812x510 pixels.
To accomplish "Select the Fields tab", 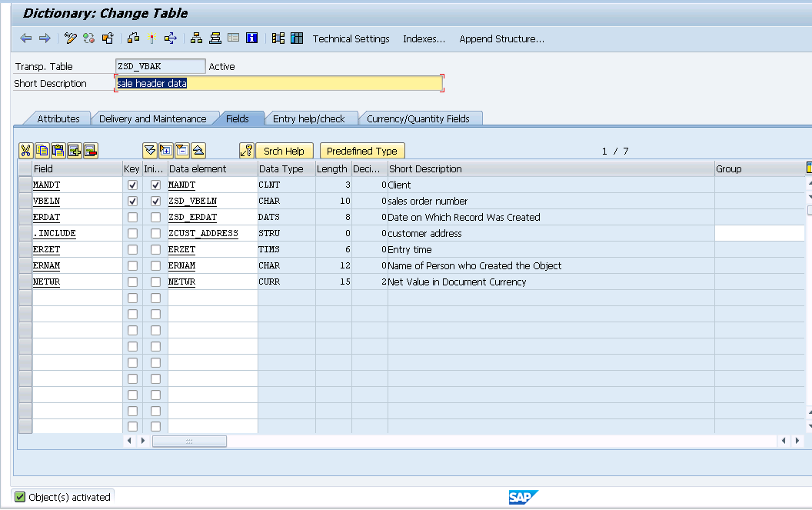I will tap(237, 118).
